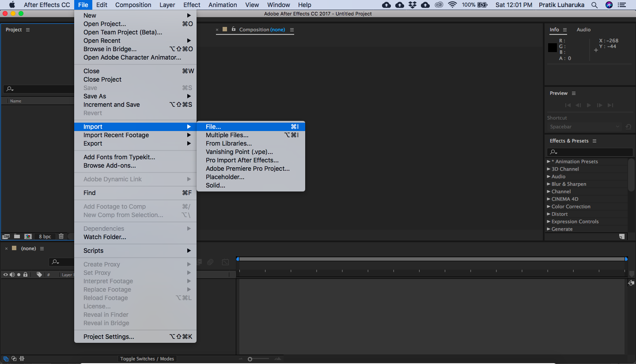Image resolution: width=636 pixels, height=364 pixels.
Task: Open the Project panel menu icon
Action: tap(28, 30)
